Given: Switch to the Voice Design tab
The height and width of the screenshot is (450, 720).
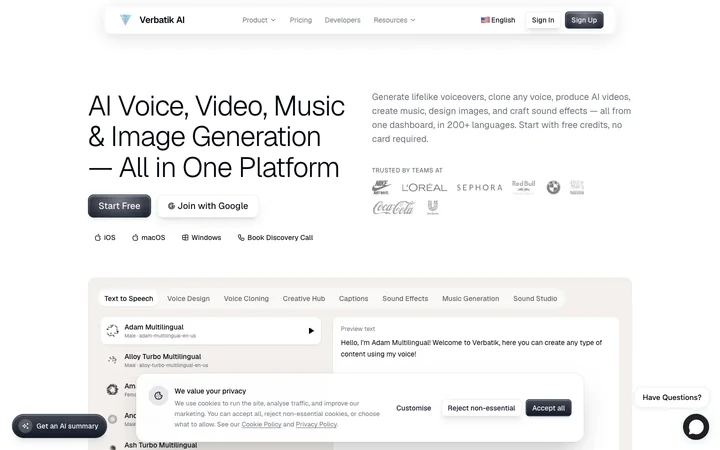Looking at the screenshot, I should 188,298.
